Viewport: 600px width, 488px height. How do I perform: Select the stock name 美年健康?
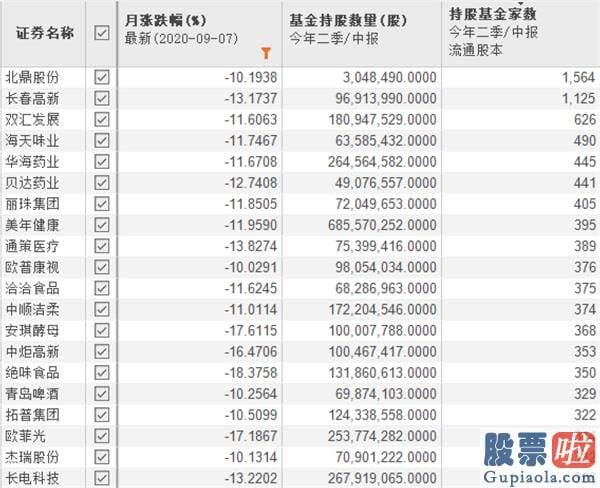(x=32, y=225)
